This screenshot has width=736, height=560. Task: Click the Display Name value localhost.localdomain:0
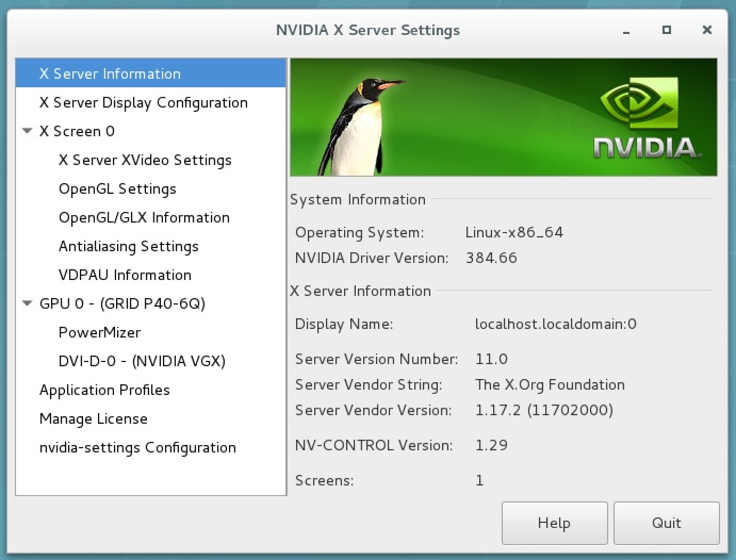pyautogui.click(x=555, y=324)
